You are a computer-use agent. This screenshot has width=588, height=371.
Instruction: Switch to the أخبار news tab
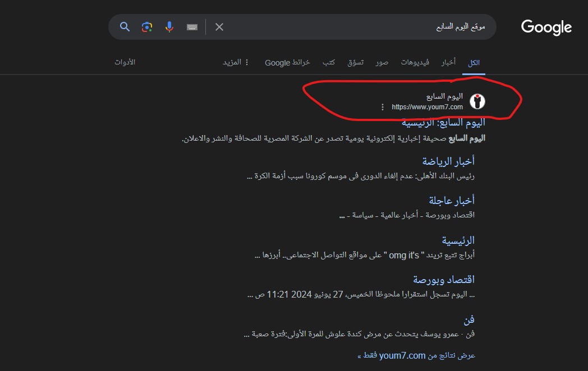[x=448, y=62]
